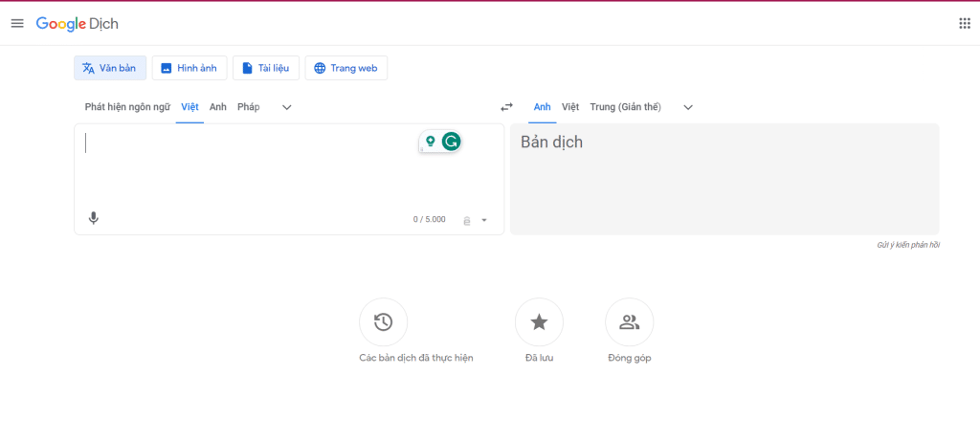This screenshot has width=980, height=441.
Task: Open translation history clock icon
Action: (383, 322)
